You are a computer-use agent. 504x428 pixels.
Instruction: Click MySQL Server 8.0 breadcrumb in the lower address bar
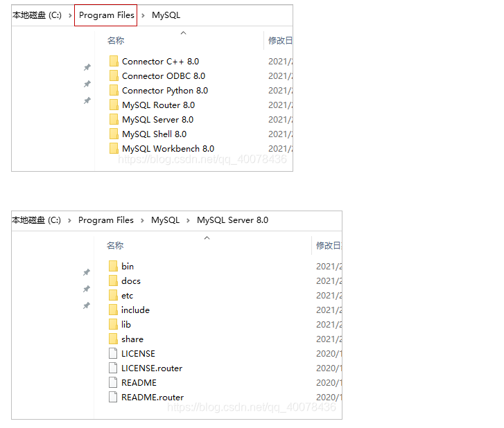(x=232, y=220)
